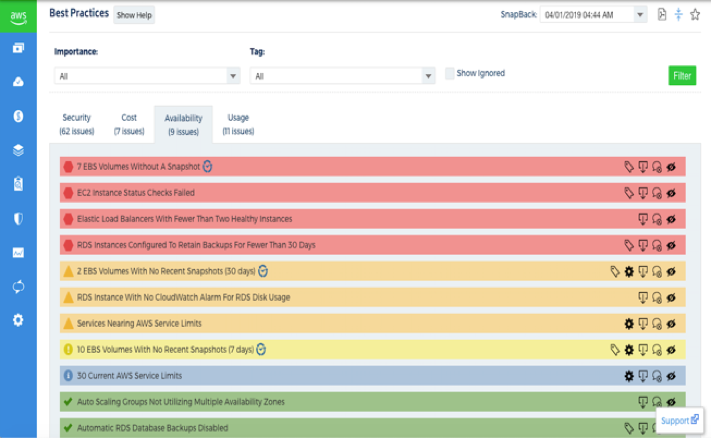Toggle ignore eye on 10 EBS Volumes (7 days) row
This screenshot has width=711, height=438.
pyautogui.click(x=671, y=350)
